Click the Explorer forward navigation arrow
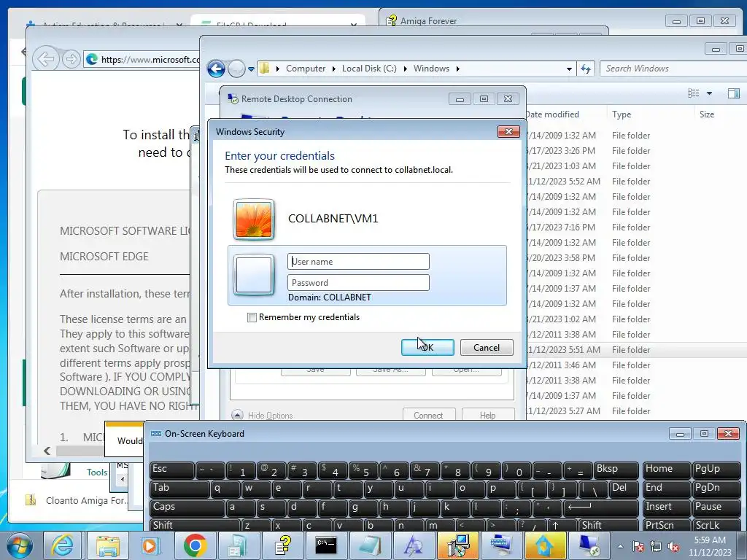This screenshot has height=560, width=747. tap(236, 69)
